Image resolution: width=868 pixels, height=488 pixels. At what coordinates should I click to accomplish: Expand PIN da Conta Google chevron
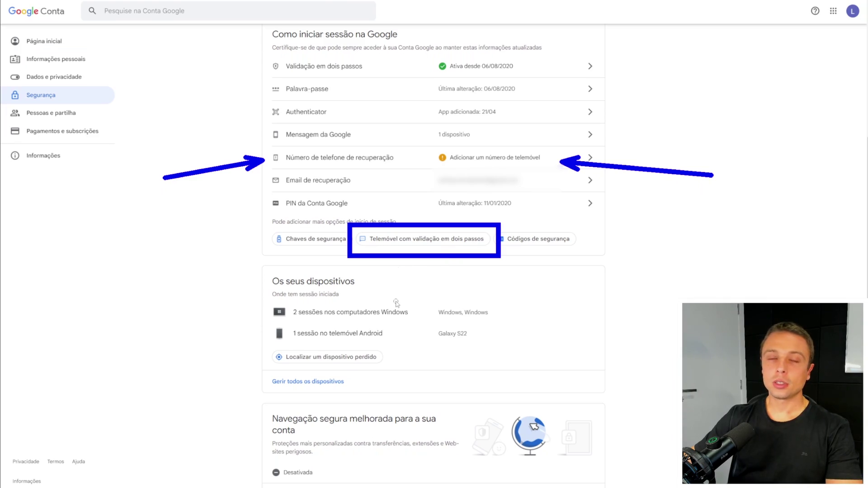click(x=590, y=203)
